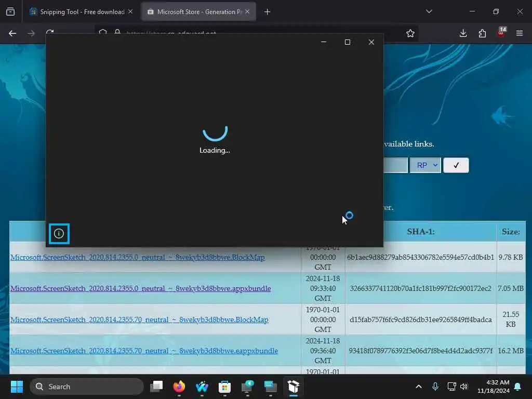
Task: Click the microphone tray icon
Action: (x=435, y=387)
